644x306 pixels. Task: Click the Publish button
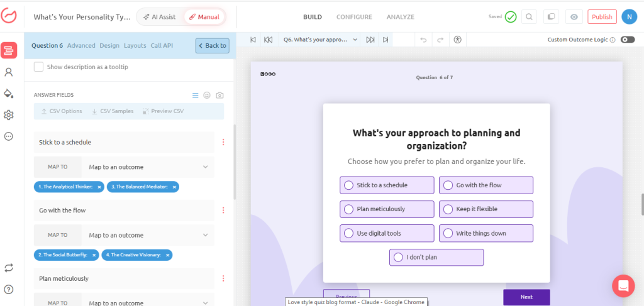click(602, 17)
